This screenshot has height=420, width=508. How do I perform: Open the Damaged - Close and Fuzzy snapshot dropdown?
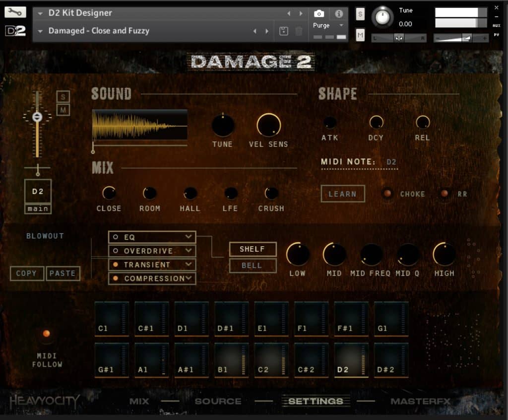(40, 31)
